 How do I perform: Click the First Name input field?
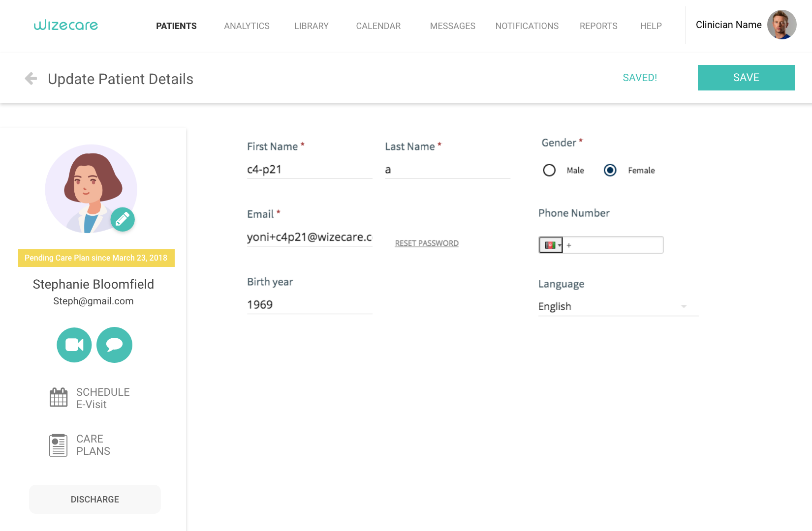tap(310, 170)
